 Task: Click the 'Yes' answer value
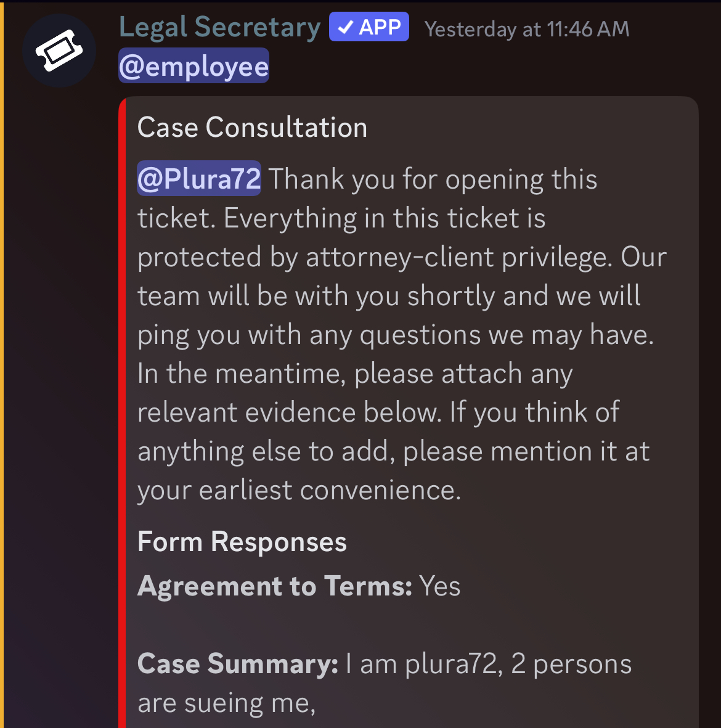439,586
